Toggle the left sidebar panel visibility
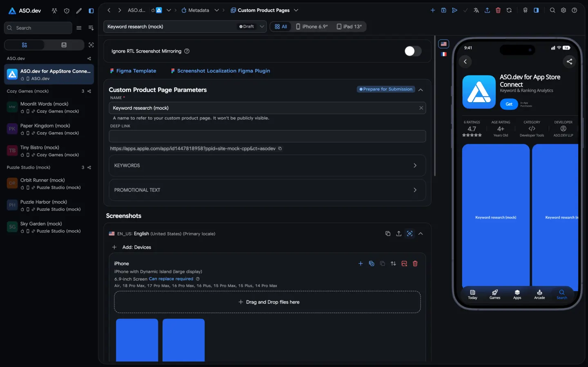 91,11
